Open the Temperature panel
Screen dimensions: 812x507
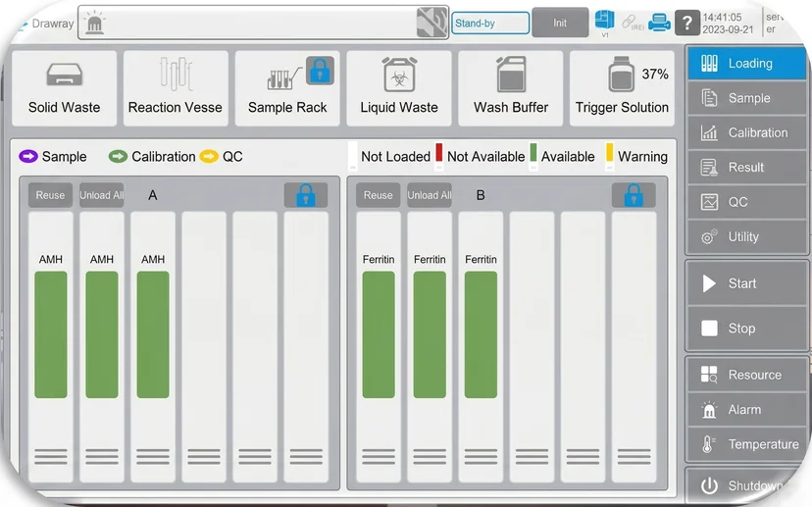[746, 444]
